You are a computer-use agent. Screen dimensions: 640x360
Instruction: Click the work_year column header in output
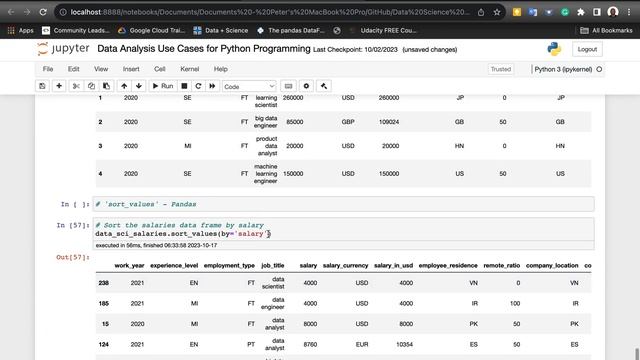click(x=129, y=265)
